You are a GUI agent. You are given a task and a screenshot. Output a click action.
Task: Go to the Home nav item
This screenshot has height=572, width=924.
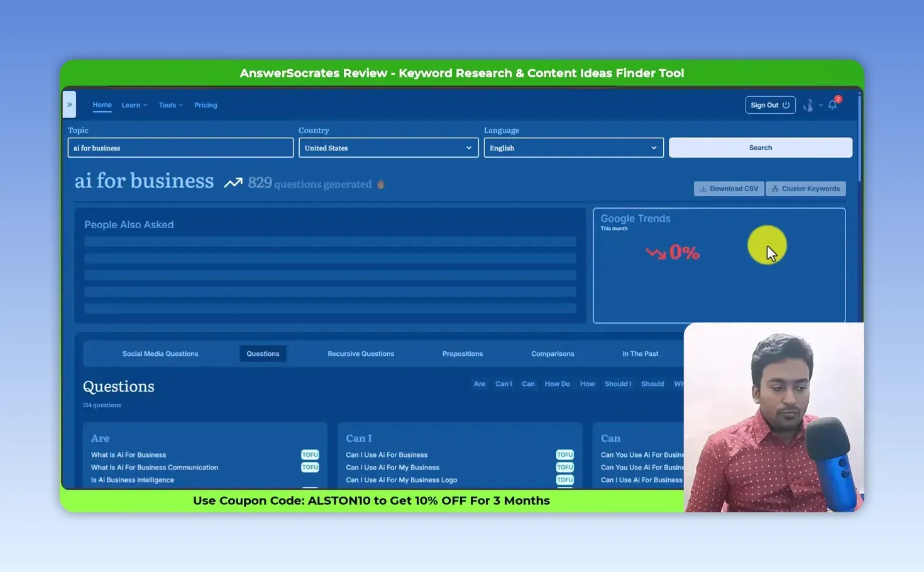click(x=102, y=105)
